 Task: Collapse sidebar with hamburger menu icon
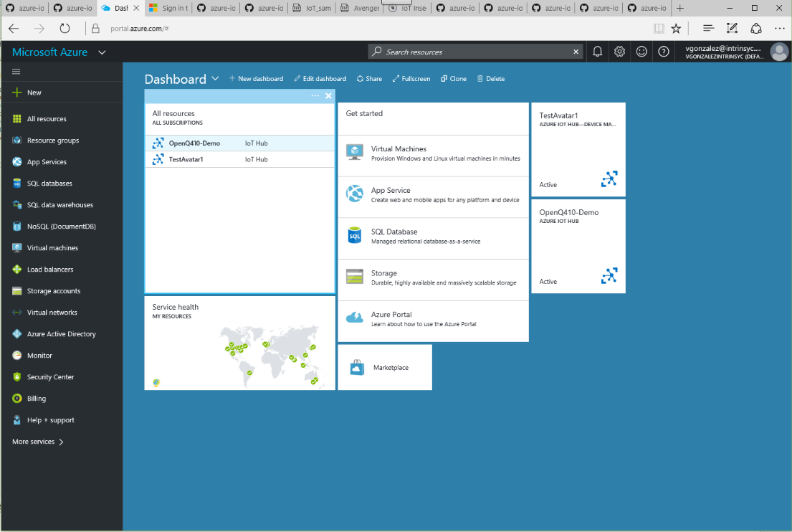pos(16,72)
